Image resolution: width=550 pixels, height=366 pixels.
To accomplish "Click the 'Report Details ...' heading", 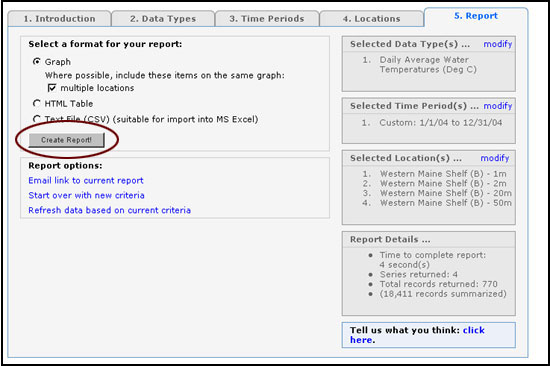I will (390, 239).
